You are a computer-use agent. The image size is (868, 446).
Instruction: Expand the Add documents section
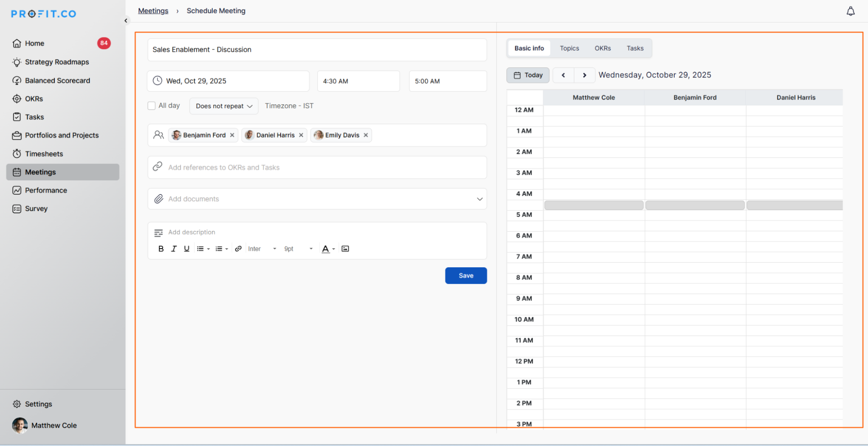click(479, 199)
